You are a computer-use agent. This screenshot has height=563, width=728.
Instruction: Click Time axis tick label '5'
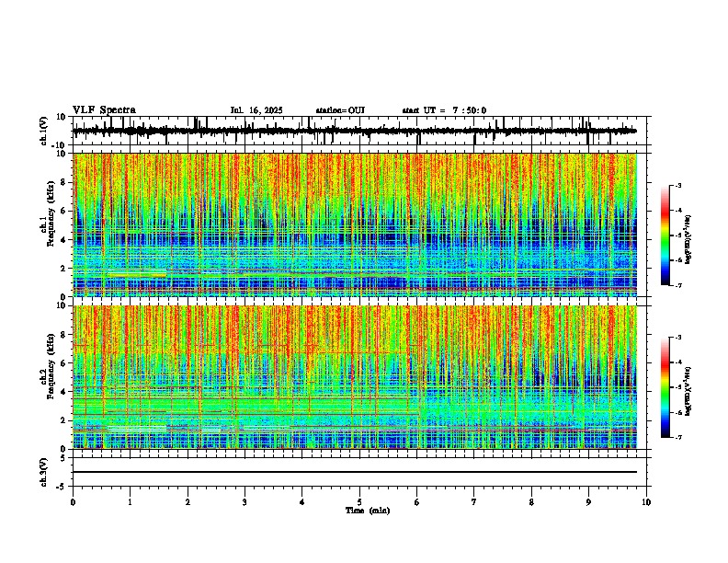point(359,502)
